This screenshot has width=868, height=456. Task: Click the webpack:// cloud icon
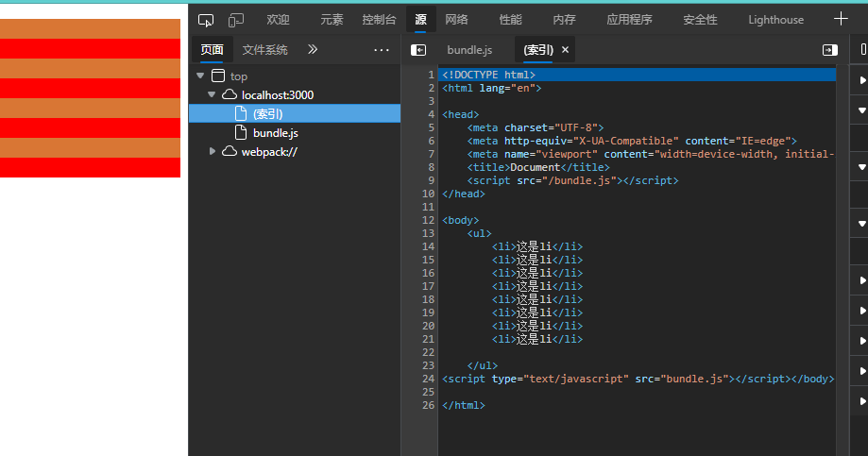tap(230, 151)
